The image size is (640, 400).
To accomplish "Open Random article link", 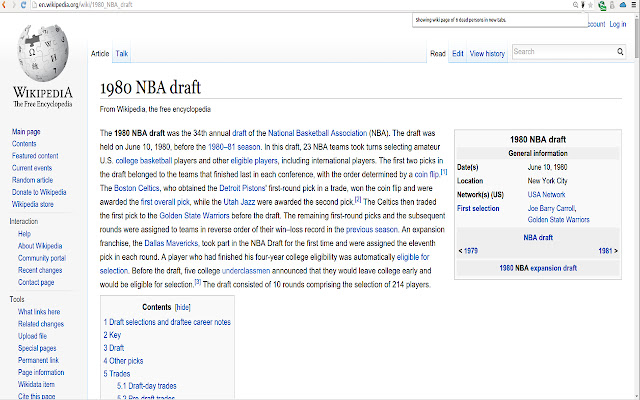I will pos(32,180).
